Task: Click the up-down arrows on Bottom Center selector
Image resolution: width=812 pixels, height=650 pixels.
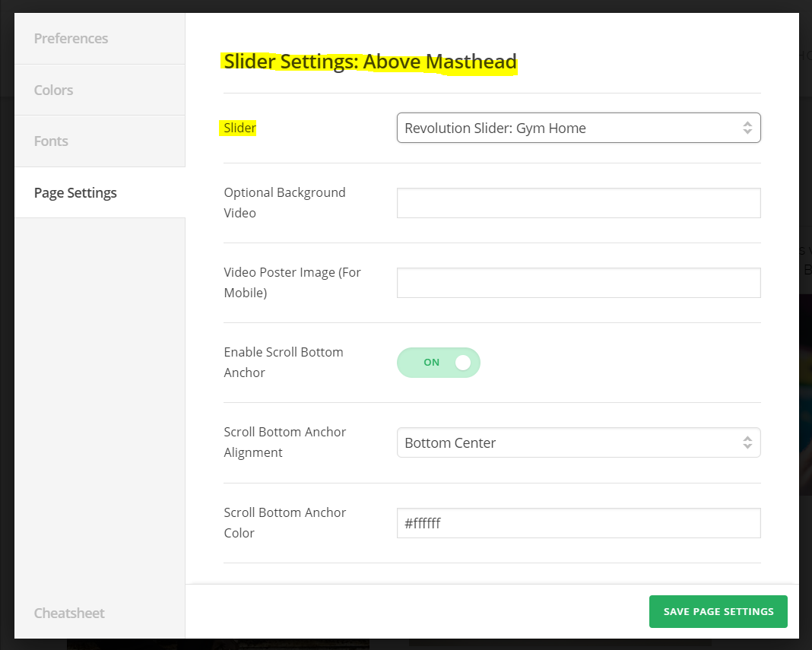Action: pos(747,443)
